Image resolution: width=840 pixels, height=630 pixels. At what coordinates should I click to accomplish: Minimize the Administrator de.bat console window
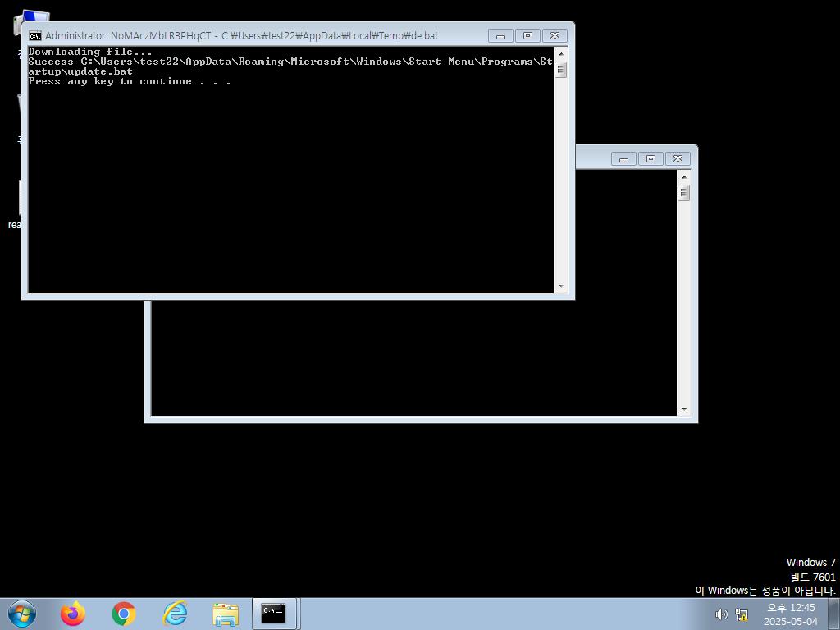pos(501,36)
